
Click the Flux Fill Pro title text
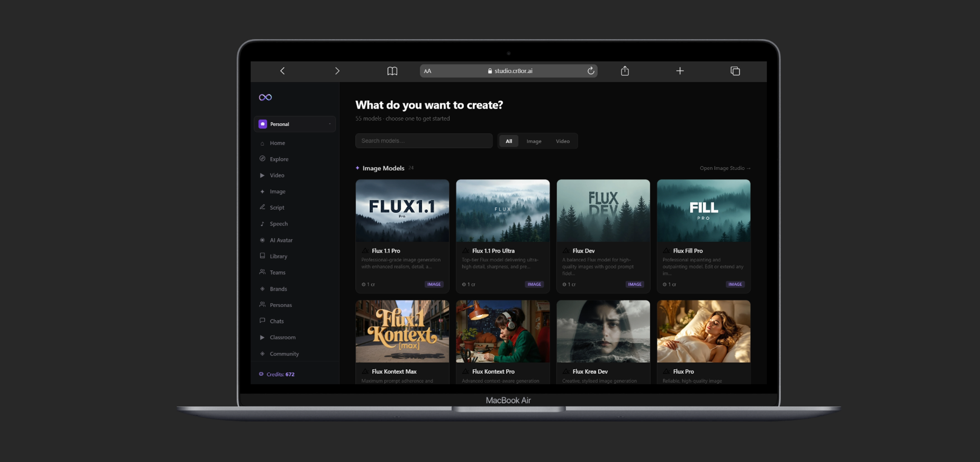[688, 251]
